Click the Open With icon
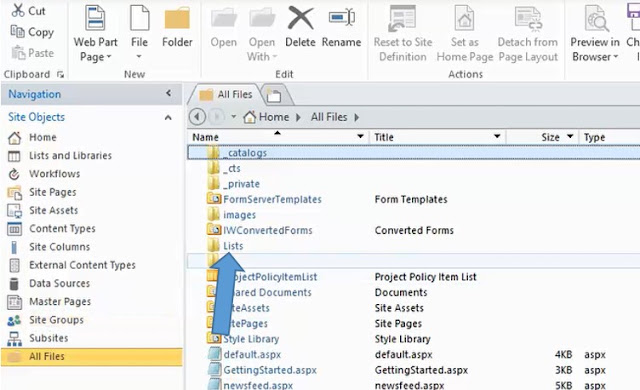The image size is (640, 390). pyautogui.click(x=262, y=19)
